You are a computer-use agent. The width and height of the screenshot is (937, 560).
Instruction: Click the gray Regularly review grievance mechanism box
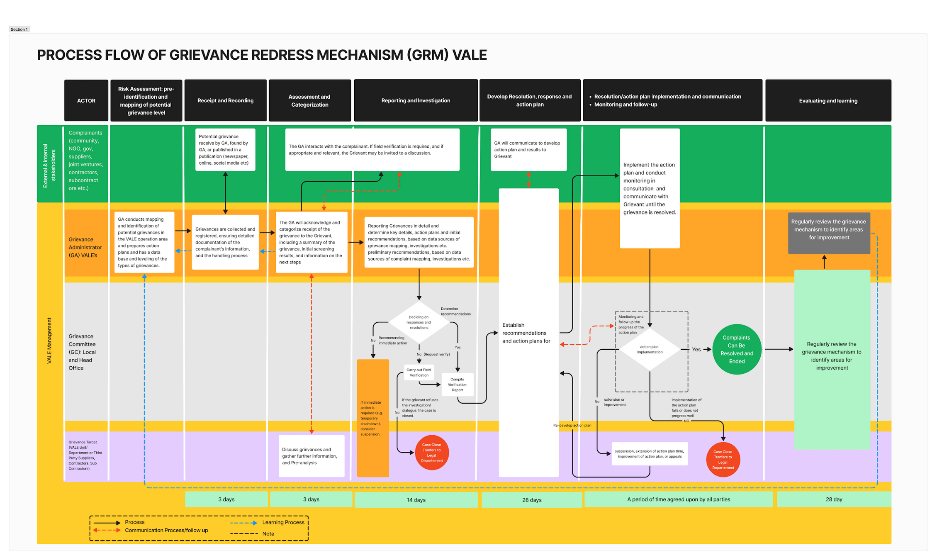click(828, 233)
